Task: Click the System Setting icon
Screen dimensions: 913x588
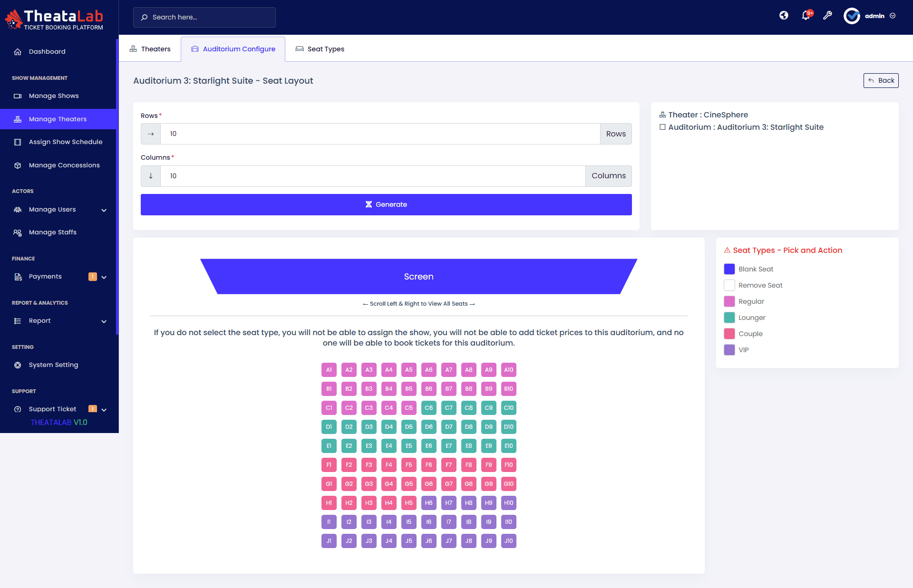Action: point(18,365)
